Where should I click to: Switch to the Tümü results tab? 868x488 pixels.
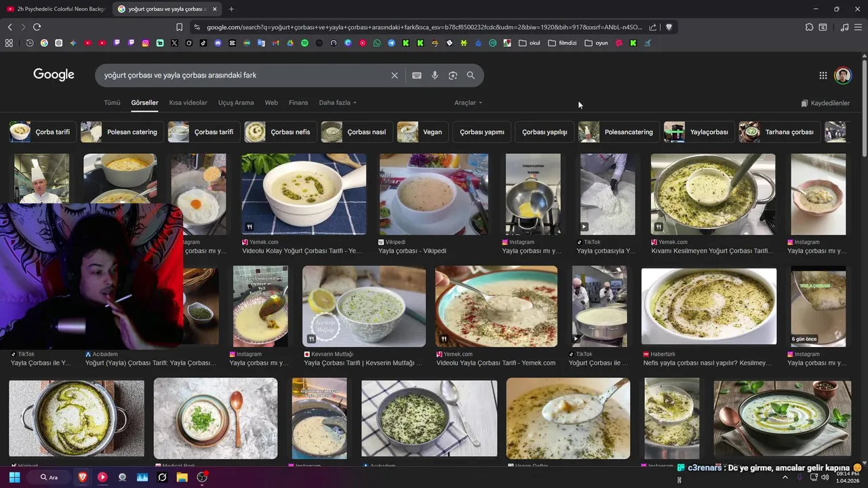[112, 103]
